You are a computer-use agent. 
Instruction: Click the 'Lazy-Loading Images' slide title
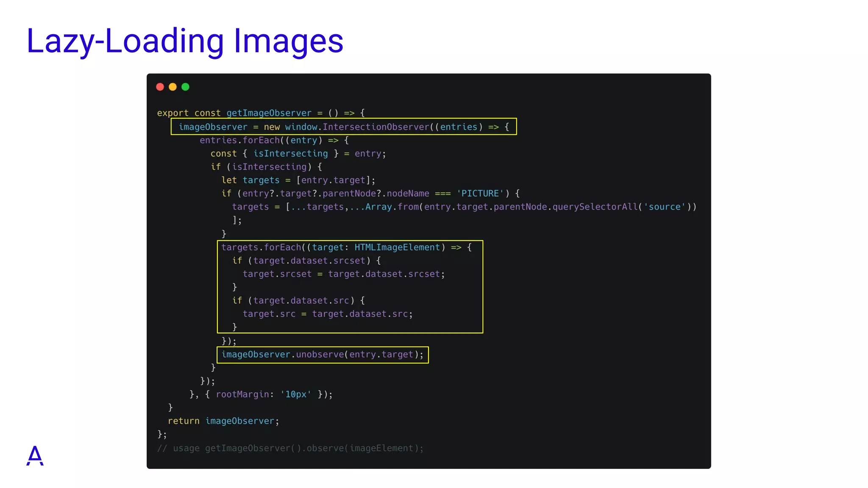click(185, 41)
